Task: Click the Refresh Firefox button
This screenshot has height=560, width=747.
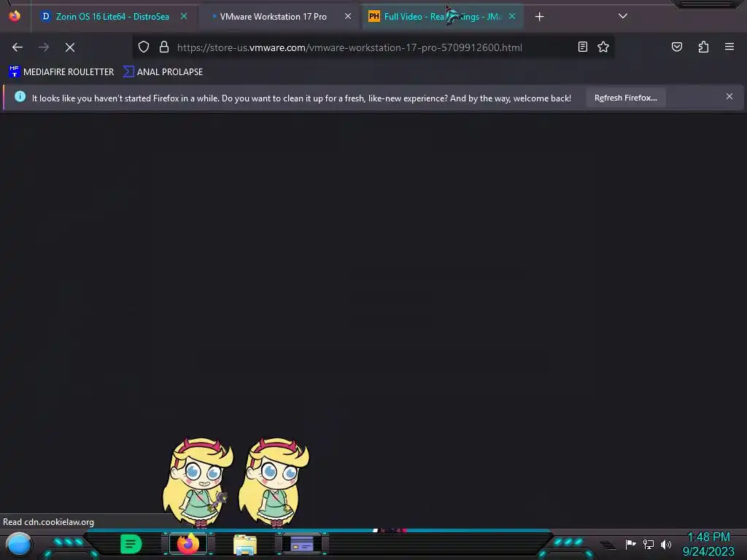Action: click(625, 98)
